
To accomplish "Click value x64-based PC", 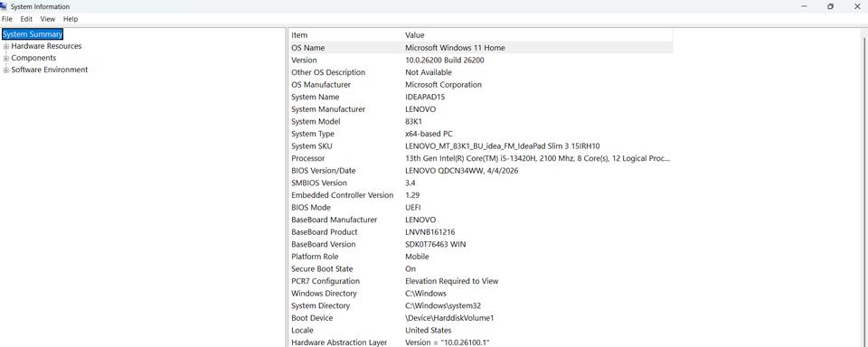I will pos(429,134).
